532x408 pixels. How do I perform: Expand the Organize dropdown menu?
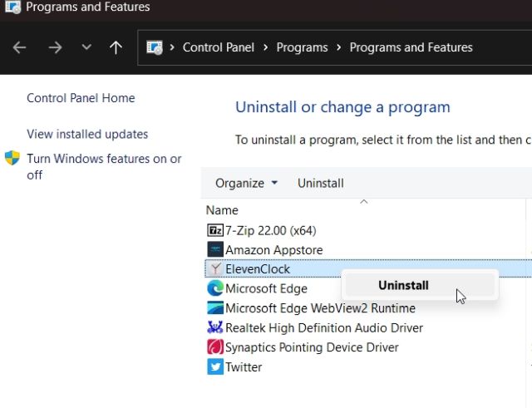tap(246, 183)
